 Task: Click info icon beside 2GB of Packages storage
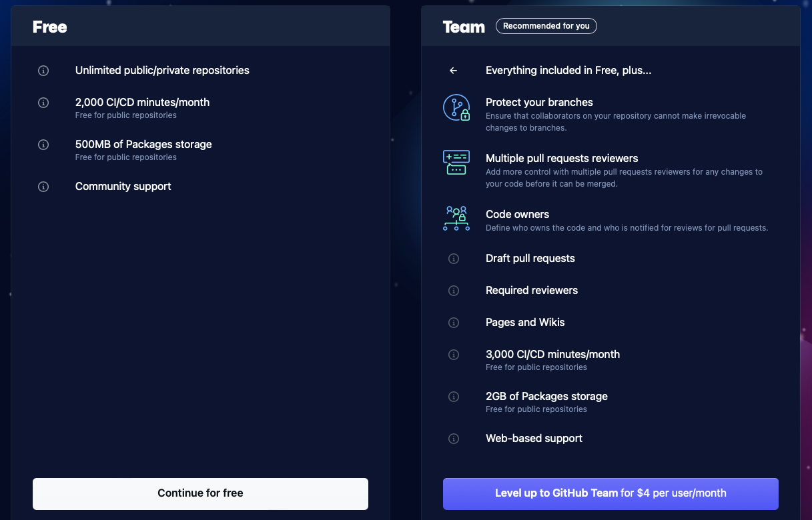(454, 397)
